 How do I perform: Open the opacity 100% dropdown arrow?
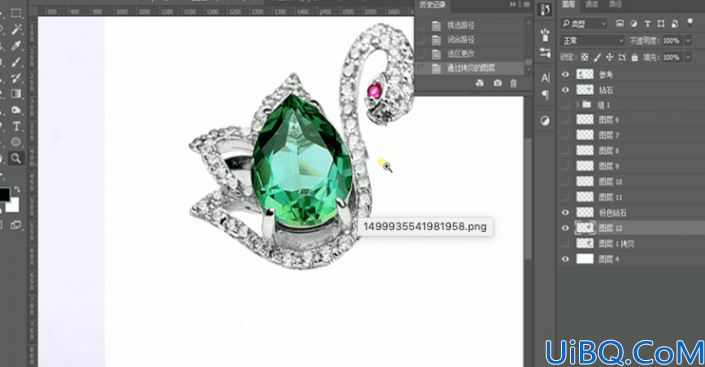(x=688, y=40)
